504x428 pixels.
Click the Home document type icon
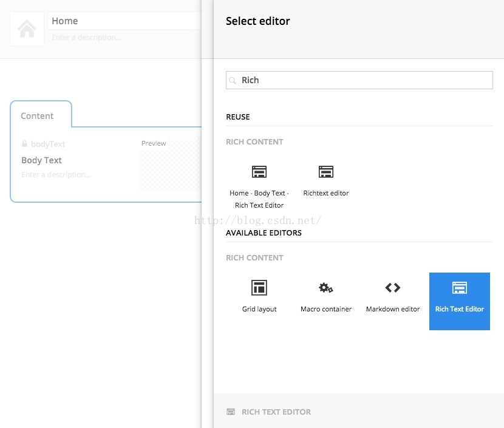(x=27, y=29)
